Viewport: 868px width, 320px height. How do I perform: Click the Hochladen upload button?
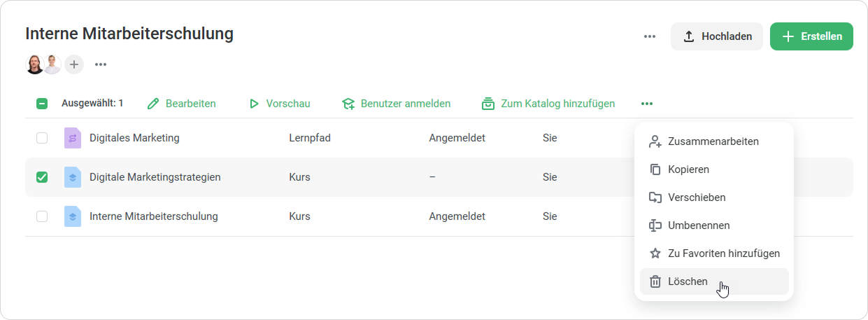(716, 36)
